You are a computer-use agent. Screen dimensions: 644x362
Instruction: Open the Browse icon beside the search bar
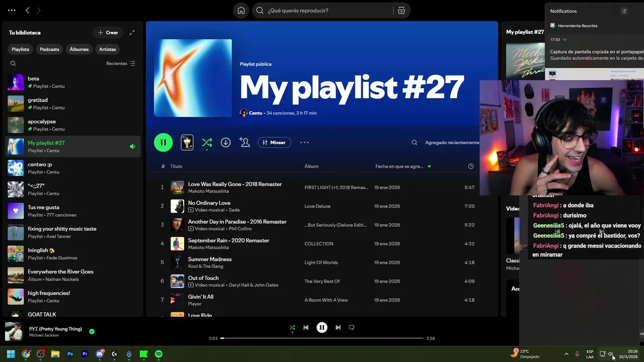click(401, 11)
